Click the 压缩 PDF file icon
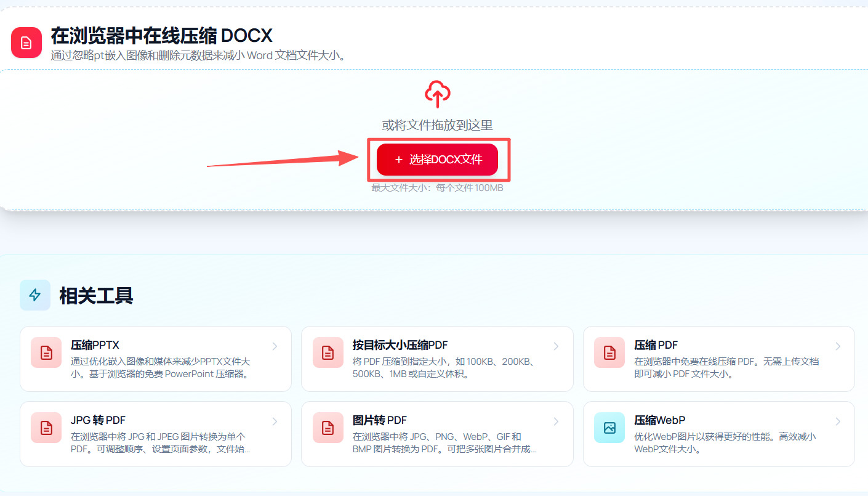868x496 pixels. coord(609,352)
